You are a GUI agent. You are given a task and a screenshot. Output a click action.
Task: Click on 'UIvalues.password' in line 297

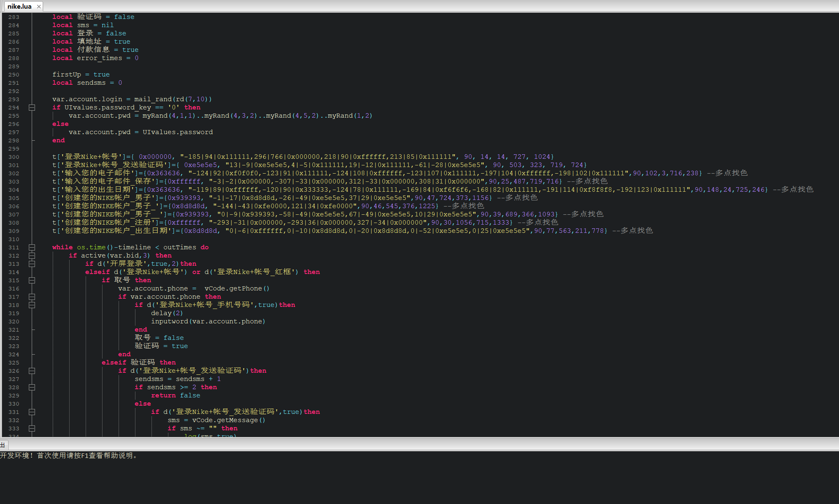178,132
